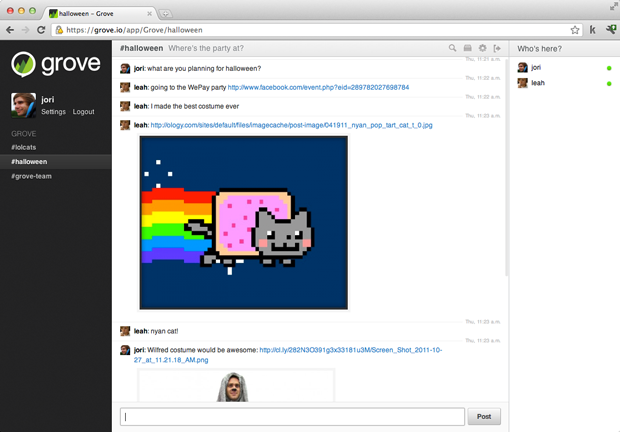The height and width of the screenshot is (432, 620).
Task: Open the nyan pop tart cat image link
Action: (291, 125)
